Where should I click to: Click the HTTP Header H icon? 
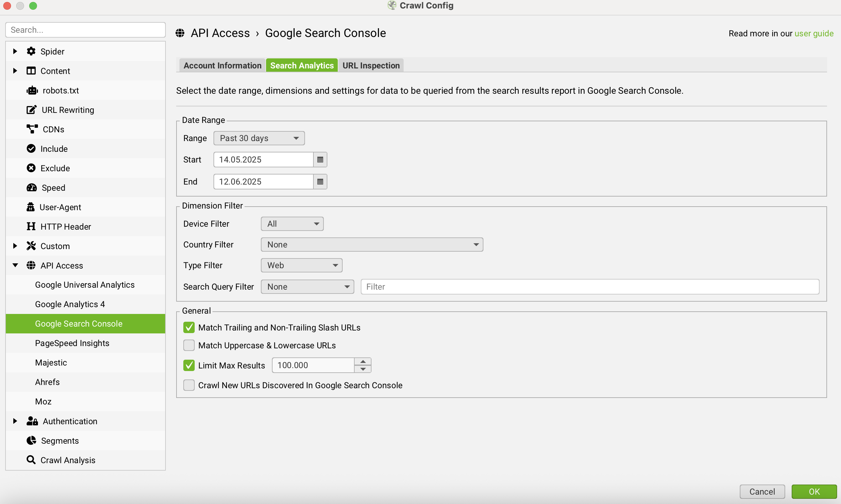click(31, 226)
